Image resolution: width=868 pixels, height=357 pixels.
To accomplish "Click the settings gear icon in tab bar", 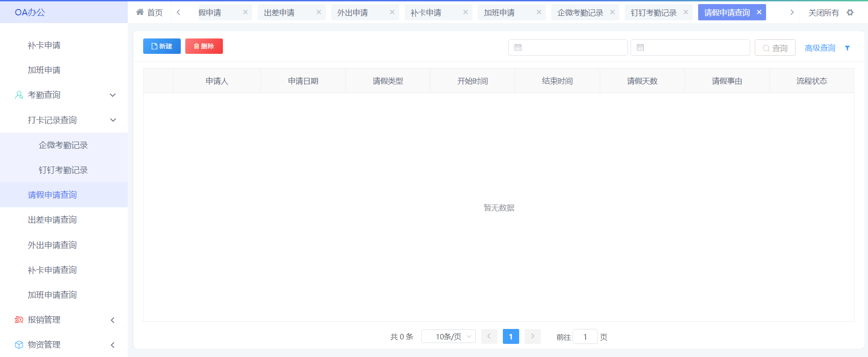I will click(850, 13).
